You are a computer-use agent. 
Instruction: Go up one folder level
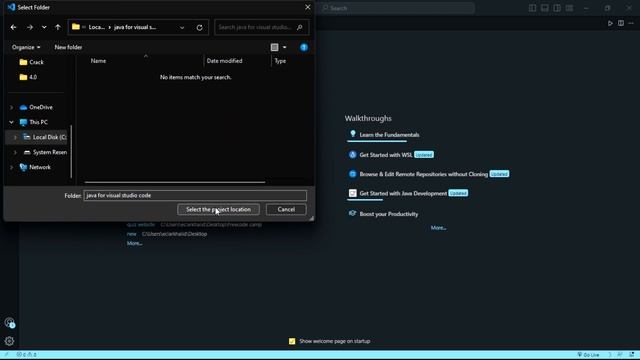click(58, 27)
